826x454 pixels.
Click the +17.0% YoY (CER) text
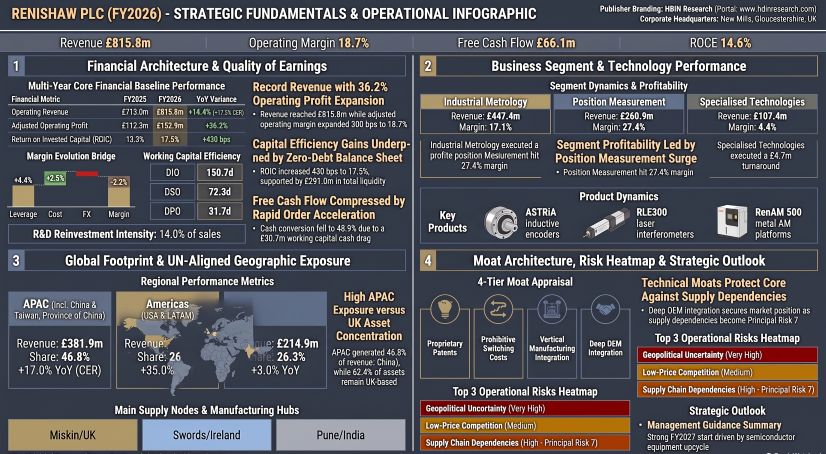(60, 370)
